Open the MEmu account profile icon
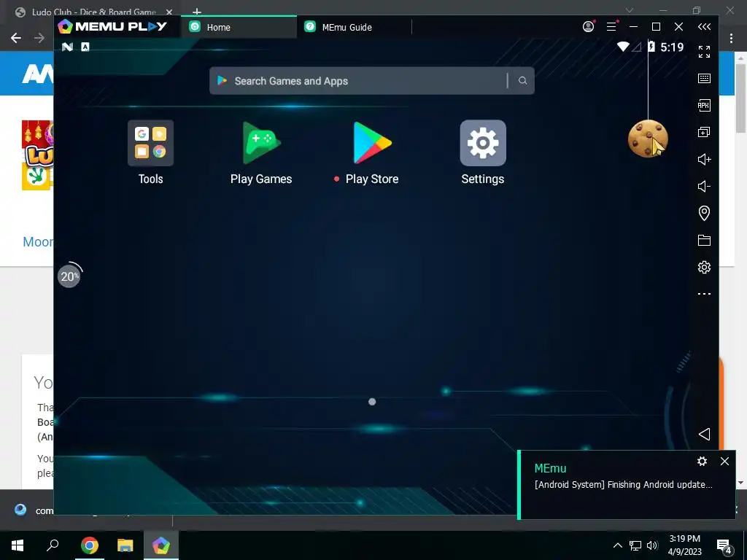 (589, 27)
